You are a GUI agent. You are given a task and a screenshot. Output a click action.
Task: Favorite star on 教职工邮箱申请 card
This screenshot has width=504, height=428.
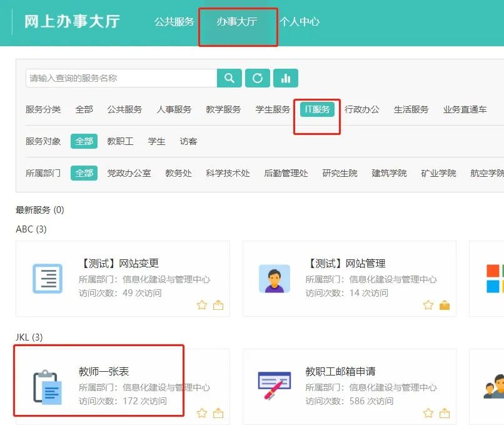428,413
